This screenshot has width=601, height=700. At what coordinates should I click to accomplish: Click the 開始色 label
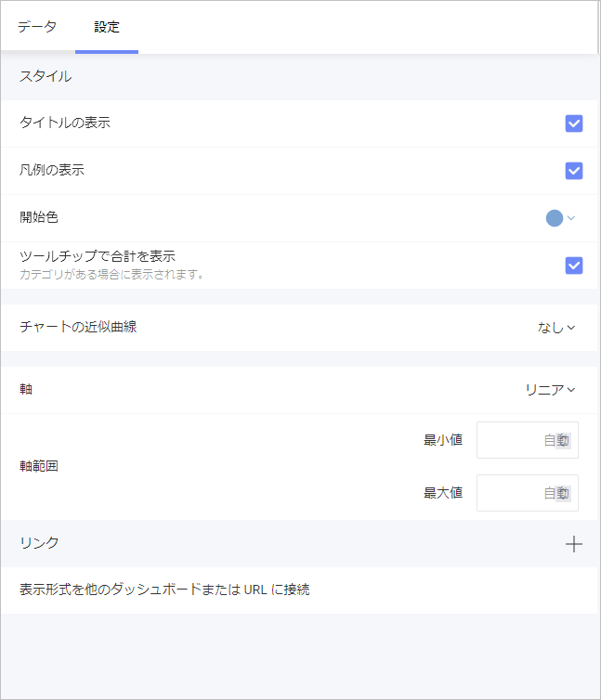[39, 217]
